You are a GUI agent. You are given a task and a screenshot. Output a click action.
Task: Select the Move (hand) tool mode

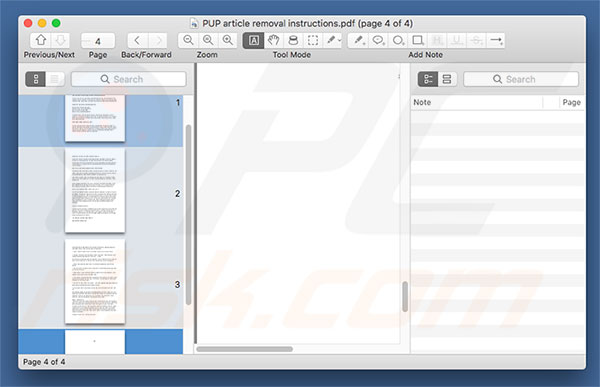273,40
